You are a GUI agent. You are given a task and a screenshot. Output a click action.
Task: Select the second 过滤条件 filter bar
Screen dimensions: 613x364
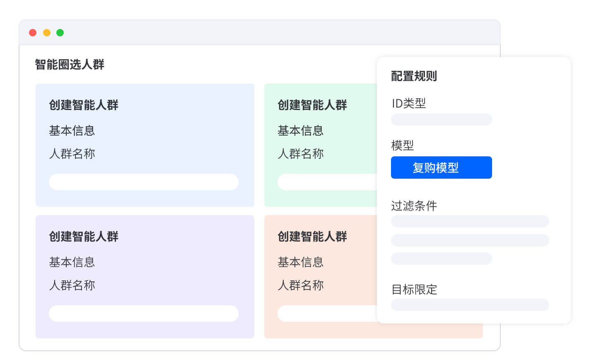tap(470, 240)
